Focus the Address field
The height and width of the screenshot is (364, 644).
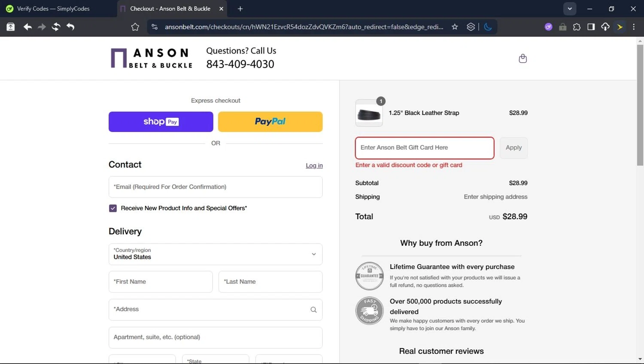(x=216, y=309)
